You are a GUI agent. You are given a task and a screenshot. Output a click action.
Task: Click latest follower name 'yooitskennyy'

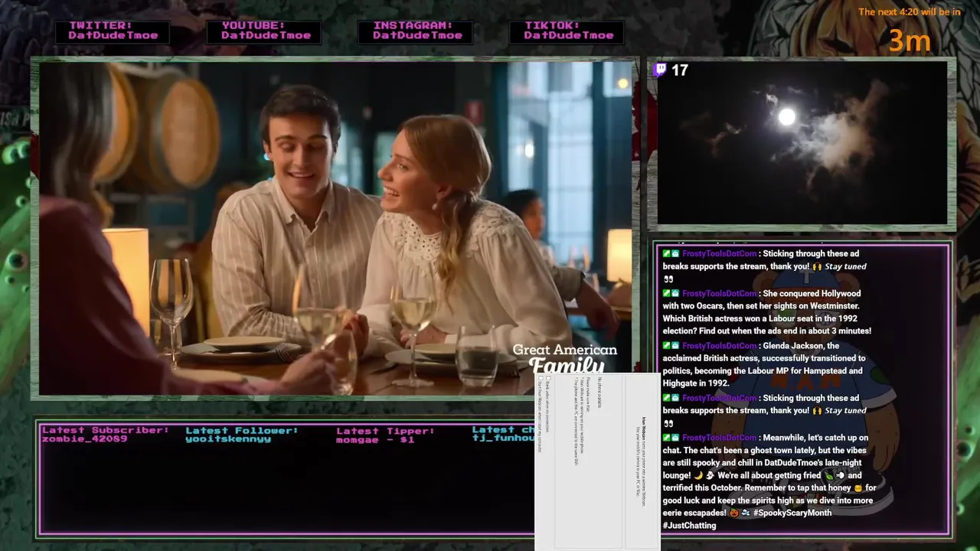click(228, 439)
